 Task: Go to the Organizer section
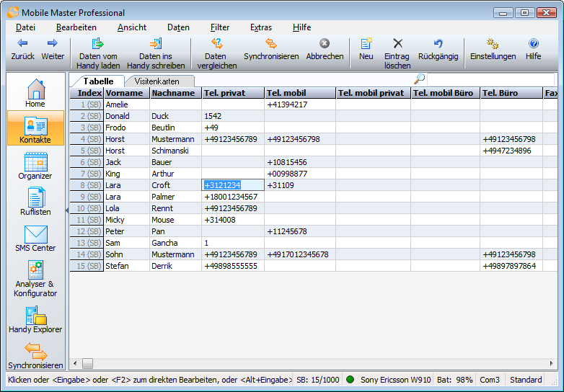[x=35, y=166]
